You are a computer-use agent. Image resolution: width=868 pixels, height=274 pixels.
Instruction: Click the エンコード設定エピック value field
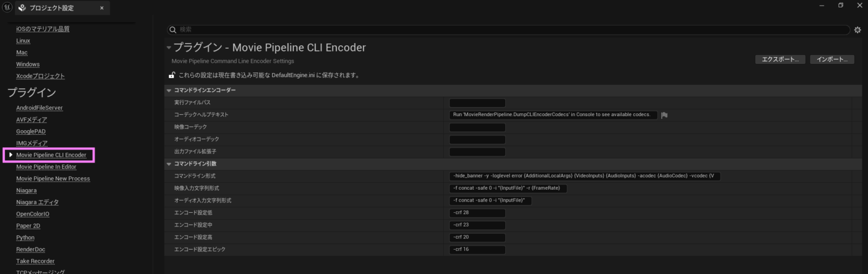[477, 250]
